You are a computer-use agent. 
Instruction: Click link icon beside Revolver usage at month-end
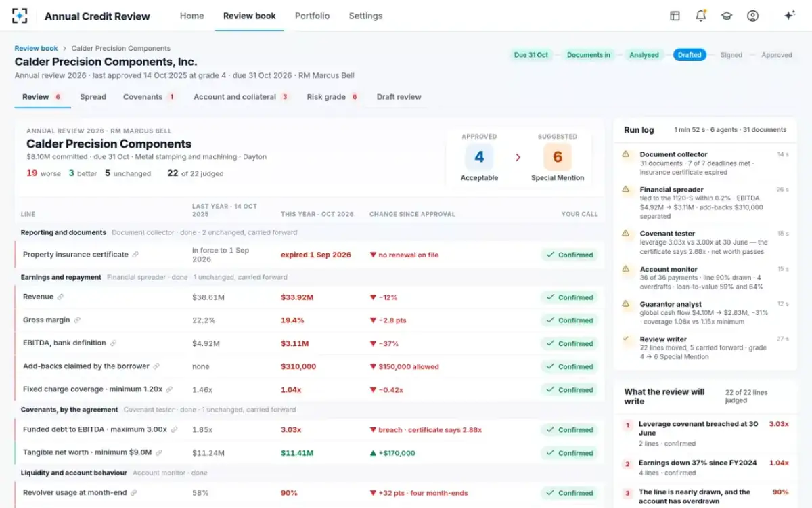134,493
